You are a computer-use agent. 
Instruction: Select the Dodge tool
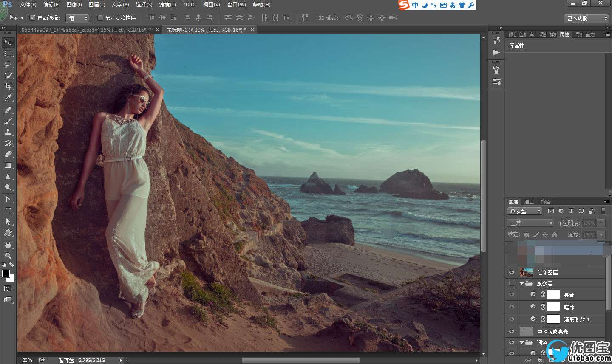(x=8, y=187)
